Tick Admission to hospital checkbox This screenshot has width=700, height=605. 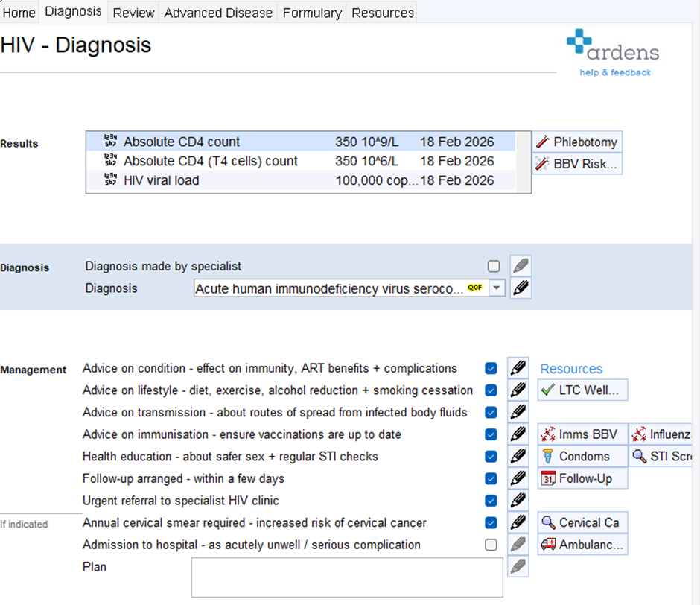pyautogui.click(x=491, y=545)
